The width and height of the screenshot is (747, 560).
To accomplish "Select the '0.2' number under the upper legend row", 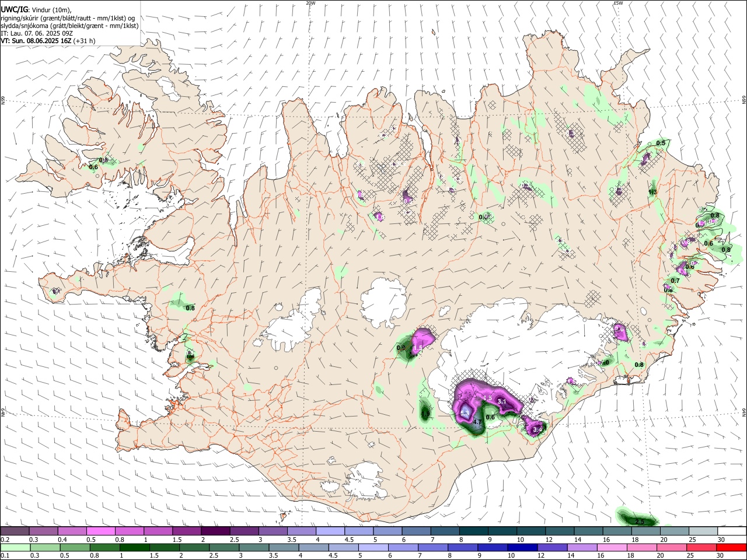I will [5, 539].
